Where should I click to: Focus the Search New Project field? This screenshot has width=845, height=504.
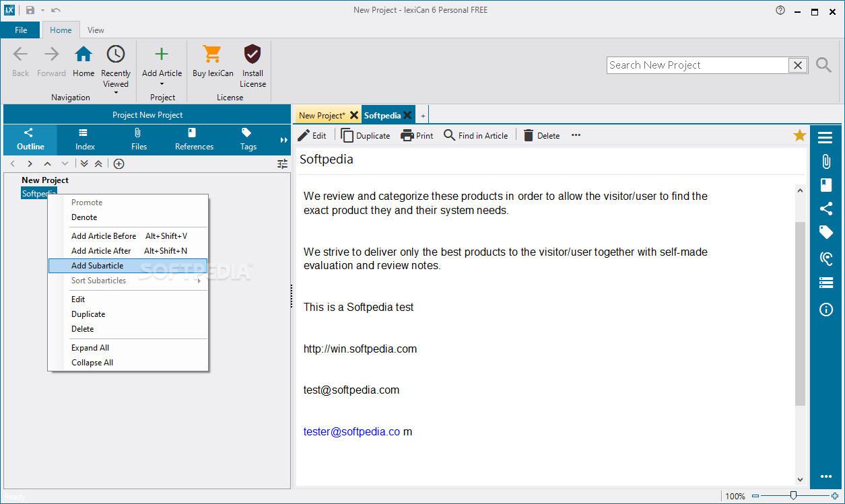tap(698, 65)
